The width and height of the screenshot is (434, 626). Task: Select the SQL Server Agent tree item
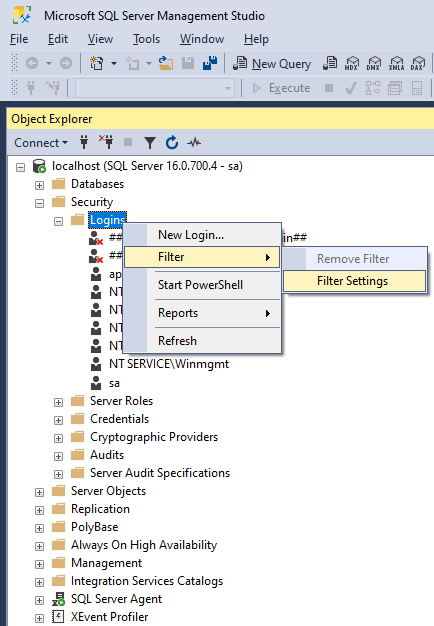pos(116,599)
